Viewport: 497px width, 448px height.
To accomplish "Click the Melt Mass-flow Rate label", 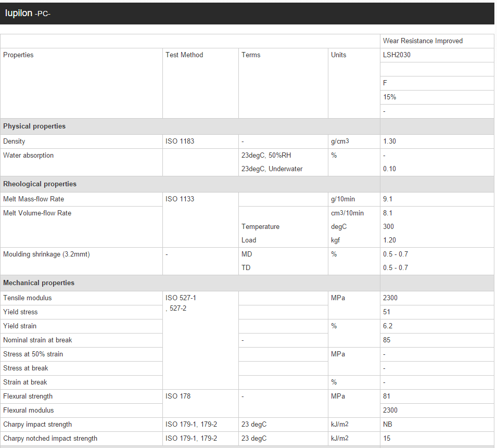I will coord(34,199).
